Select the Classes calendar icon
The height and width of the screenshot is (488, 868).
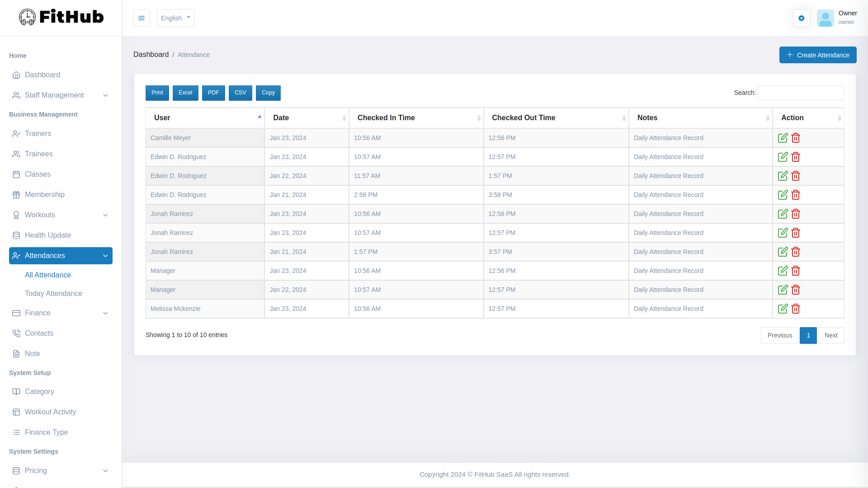[16, 174]
